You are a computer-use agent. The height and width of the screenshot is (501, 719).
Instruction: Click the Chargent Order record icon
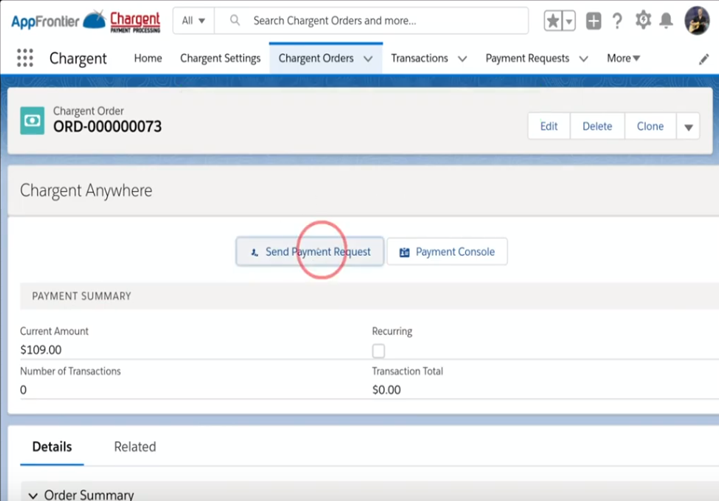pyautogui.click(x=32, y=121)
